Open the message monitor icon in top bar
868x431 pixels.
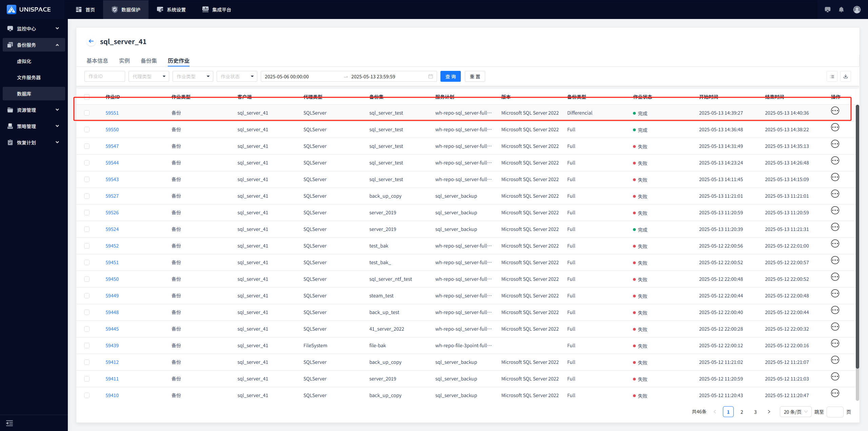pyautogui.click(x=828, y=9)
